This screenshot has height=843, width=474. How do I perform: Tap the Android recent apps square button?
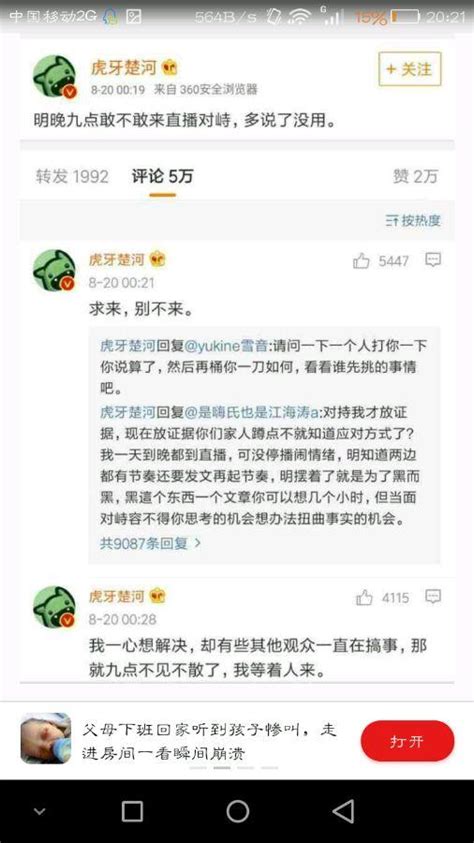click(132, 811)
